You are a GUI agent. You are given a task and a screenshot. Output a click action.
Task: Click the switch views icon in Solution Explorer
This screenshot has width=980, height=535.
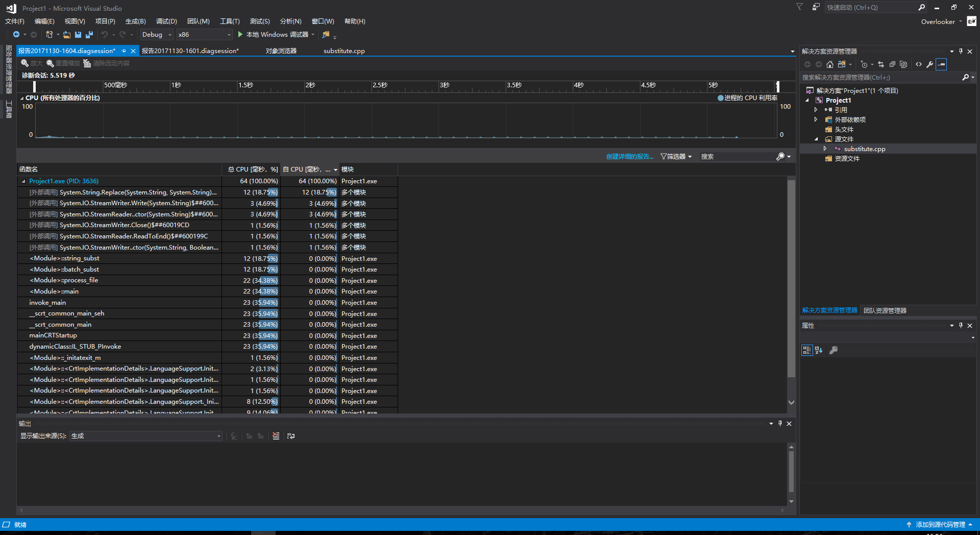coord(842,64)
